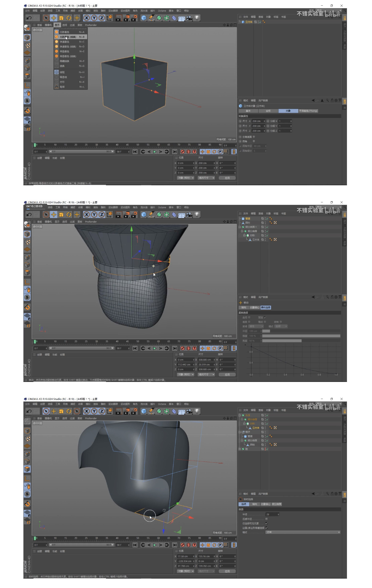This screenshot has height=588, width=372.
Task: Select the 柔和选择 tab
Action: pos(266,307)
